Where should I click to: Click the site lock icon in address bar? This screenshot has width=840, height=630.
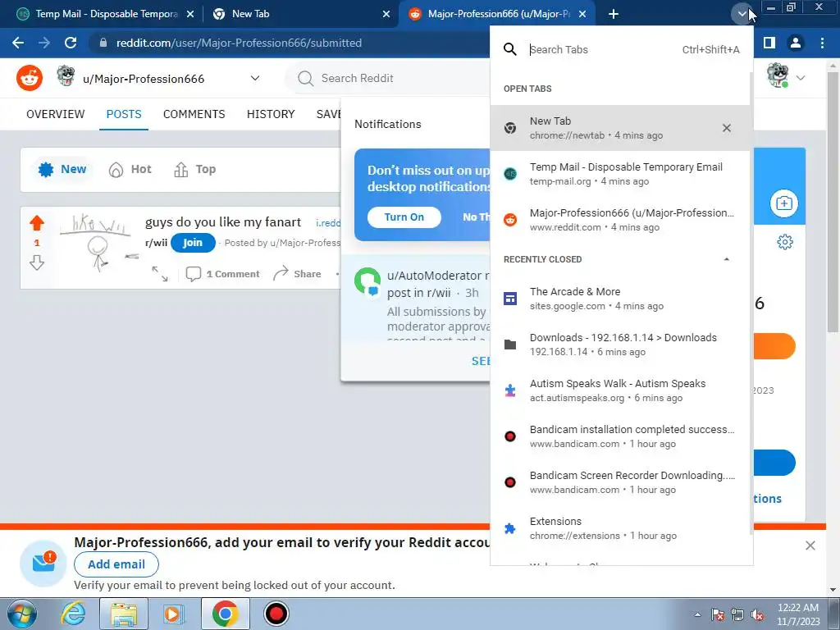(103, 43)
